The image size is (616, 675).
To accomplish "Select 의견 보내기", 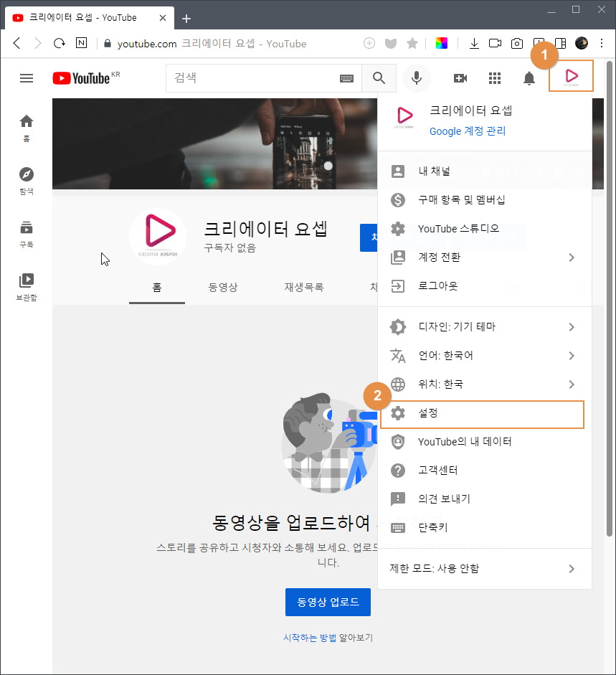I will click(485, 499).
